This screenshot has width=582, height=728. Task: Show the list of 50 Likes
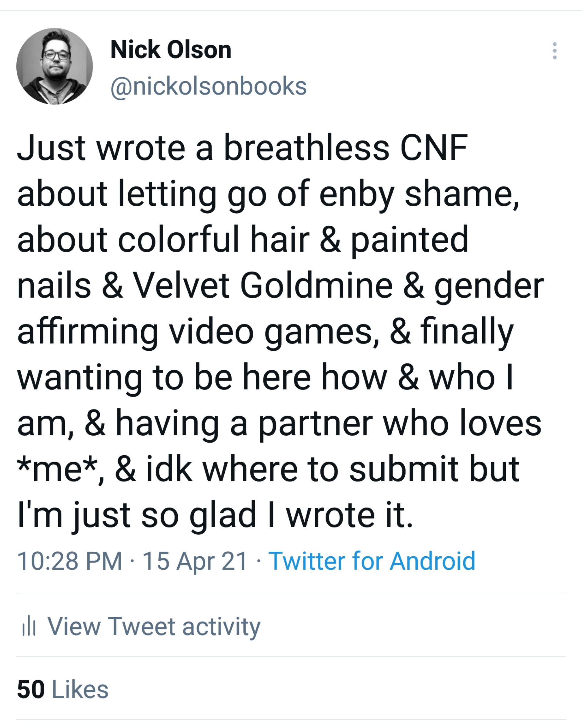tap(63, 689)
